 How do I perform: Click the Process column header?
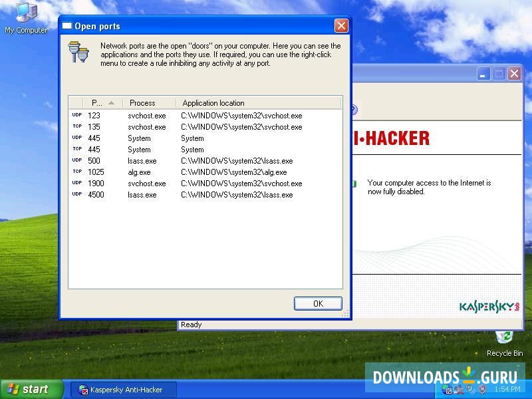[x=149, y=103]
